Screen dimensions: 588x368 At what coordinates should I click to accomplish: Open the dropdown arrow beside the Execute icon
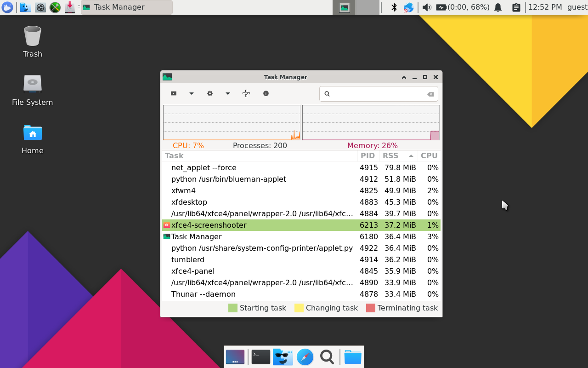(192, 93)
